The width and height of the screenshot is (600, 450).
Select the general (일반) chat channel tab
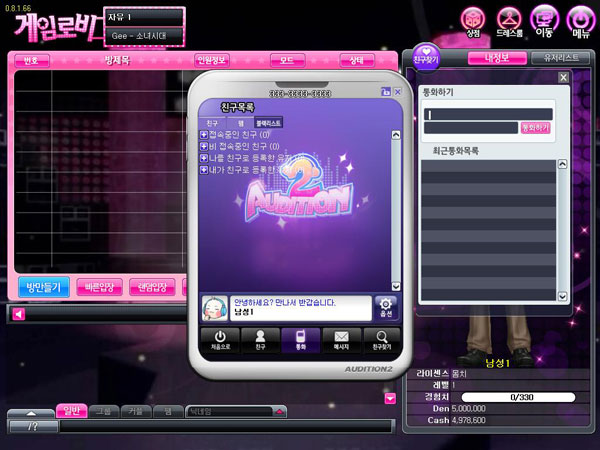tap(73, 410)
